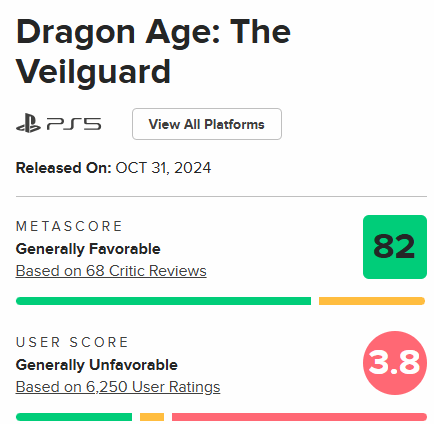Screen dimensions: 434x424
Task: Click the Veilguard word in the title
Action: pyautogui.click(x=93, y=72)
